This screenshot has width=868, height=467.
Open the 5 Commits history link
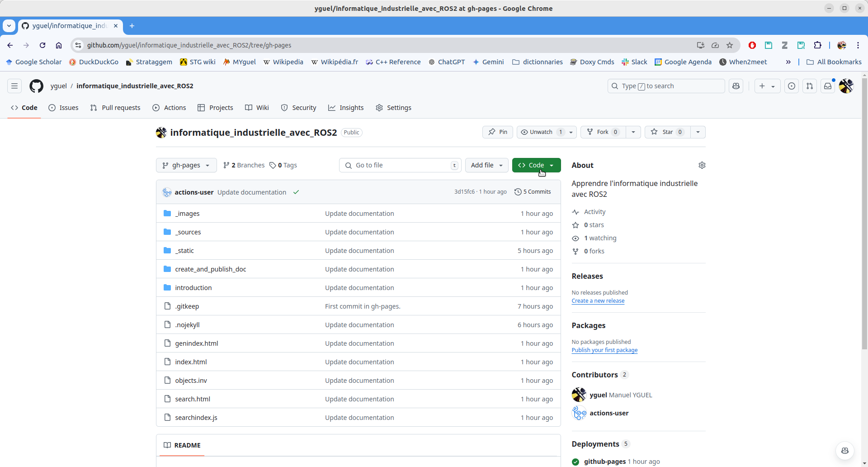click(533, 192)
